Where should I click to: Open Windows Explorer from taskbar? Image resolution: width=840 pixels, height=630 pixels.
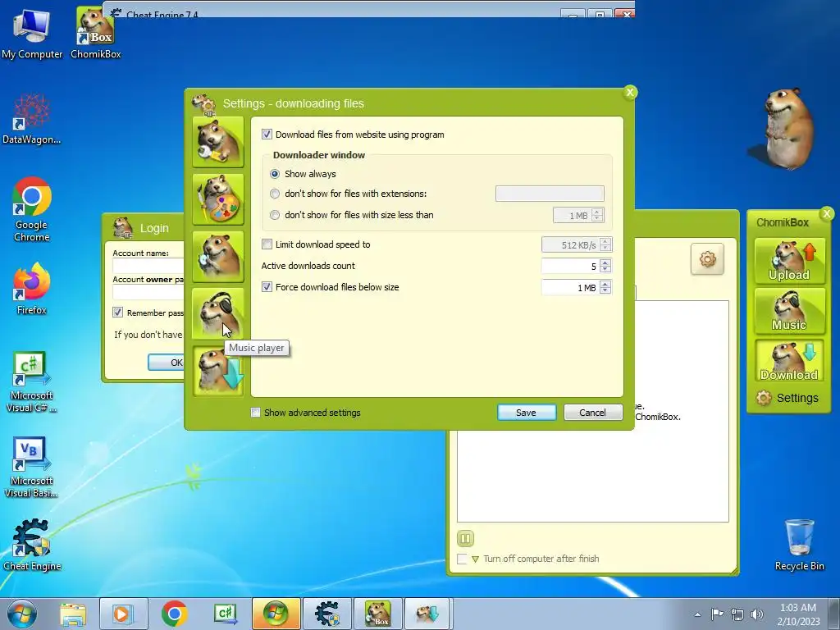click(x=72, y=614)
